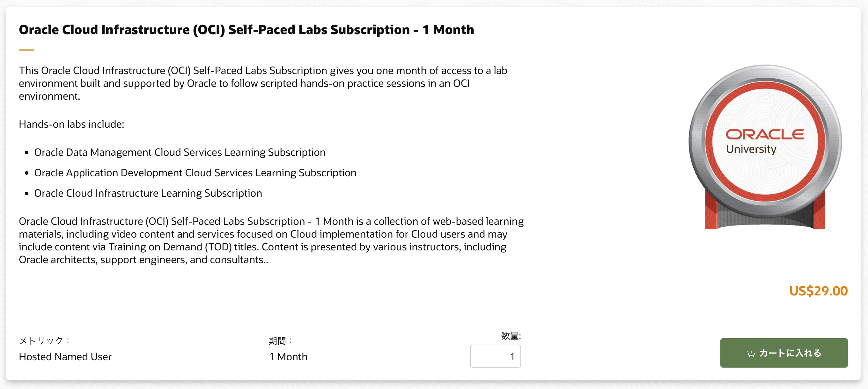This screenshot has width=868, height=389.
Task: Select the Oracle Data Management Cloud Services bullet
Action: pos(180,152)
